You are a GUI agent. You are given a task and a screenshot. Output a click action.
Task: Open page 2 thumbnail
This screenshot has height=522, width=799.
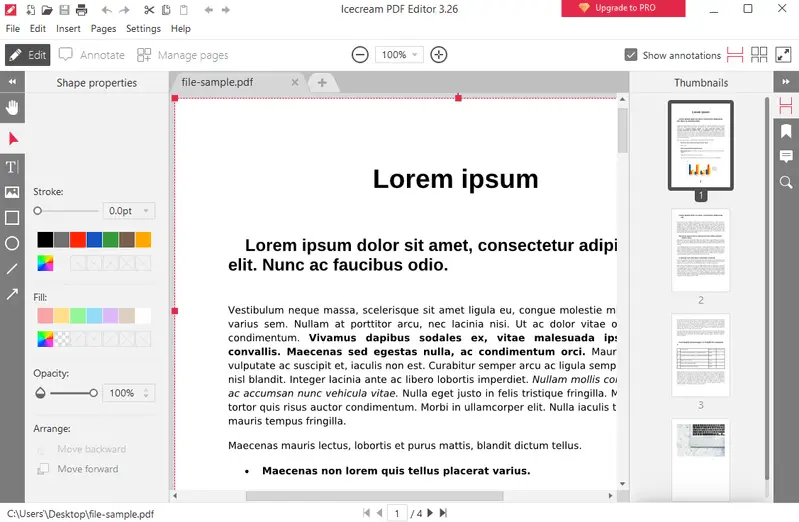click(x=701, y=250)
